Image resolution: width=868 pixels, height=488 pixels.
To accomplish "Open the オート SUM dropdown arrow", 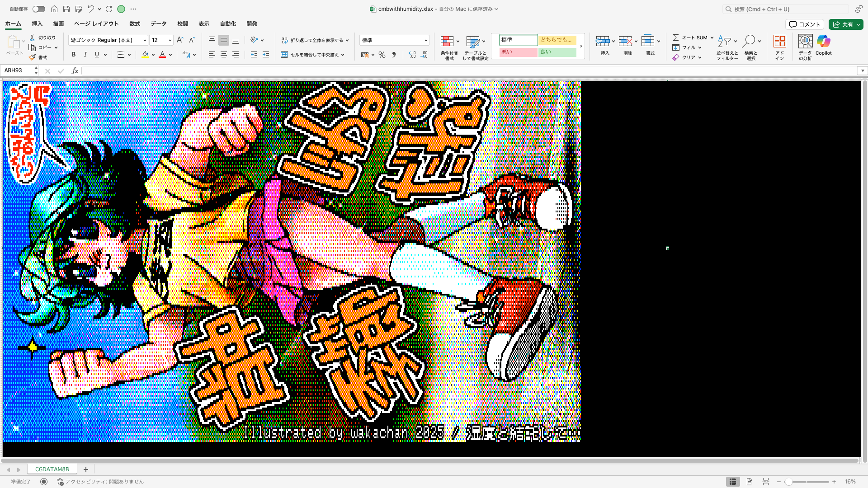I will [x=712, y=38].
